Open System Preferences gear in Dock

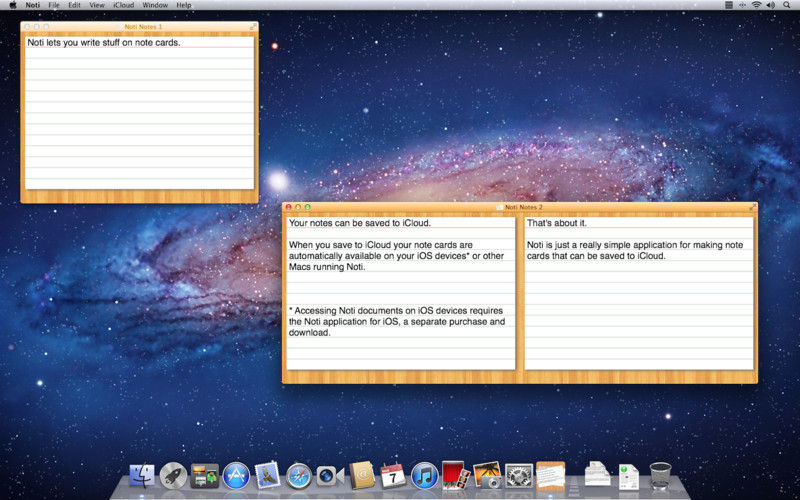519,476
